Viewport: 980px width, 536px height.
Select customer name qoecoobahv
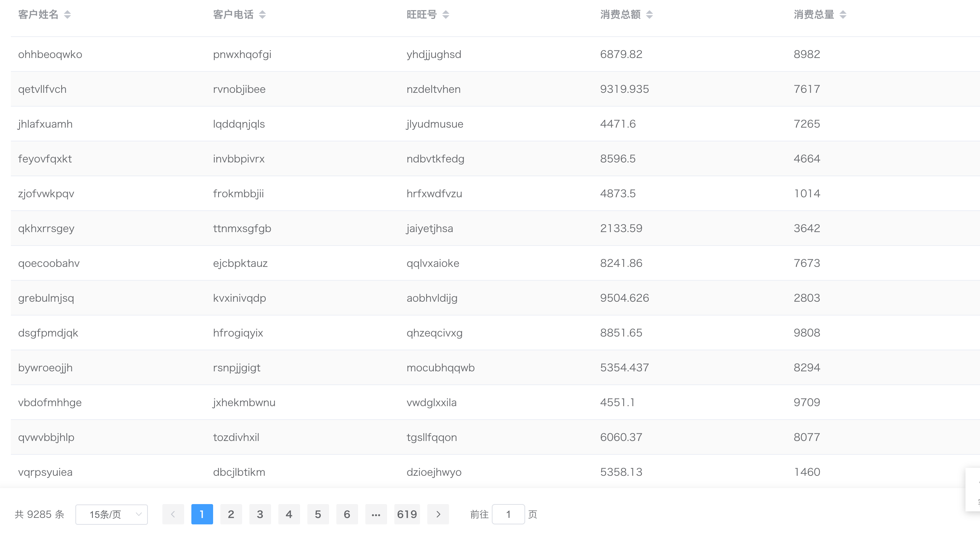49,263
